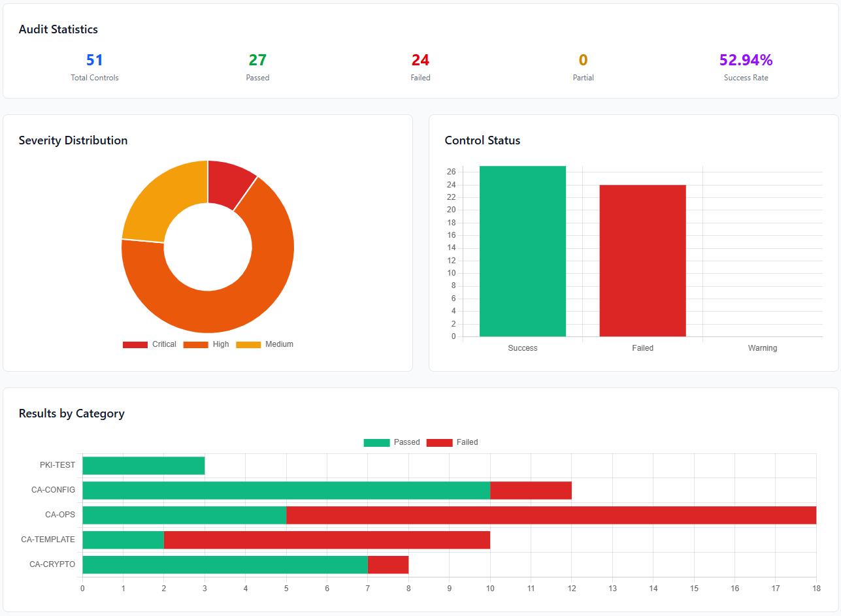Screen dimensions: 841x616
Task: Click the CA-CONFIG category label
Action: pos(54,491)
